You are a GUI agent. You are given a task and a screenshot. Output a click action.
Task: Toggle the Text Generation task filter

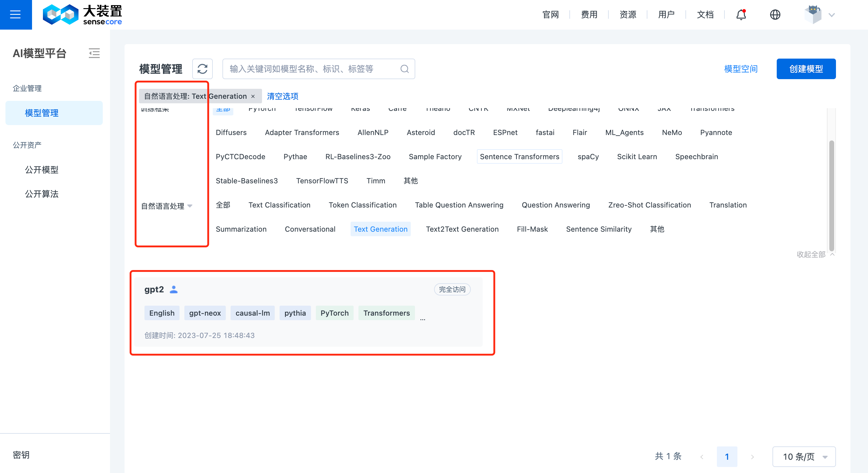tap(381, 229)
